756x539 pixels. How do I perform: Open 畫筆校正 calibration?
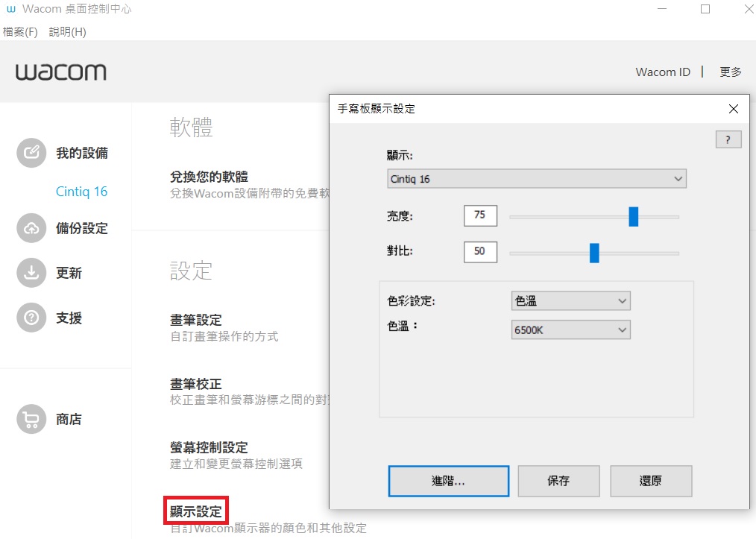[196, 384]
